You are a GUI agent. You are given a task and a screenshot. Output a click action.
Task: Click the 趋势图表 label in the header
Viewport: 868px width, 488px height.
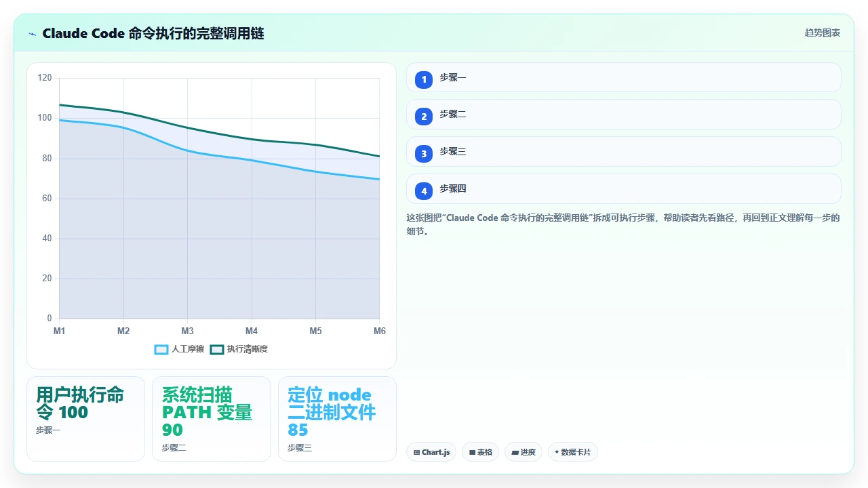tap(823, 33)
